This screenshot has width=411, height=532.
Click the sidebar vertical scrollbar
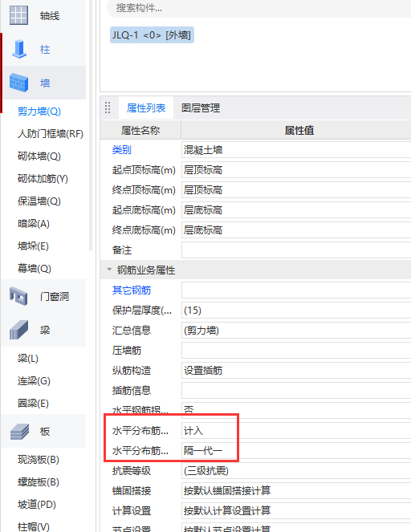click(x=91, y=125)
